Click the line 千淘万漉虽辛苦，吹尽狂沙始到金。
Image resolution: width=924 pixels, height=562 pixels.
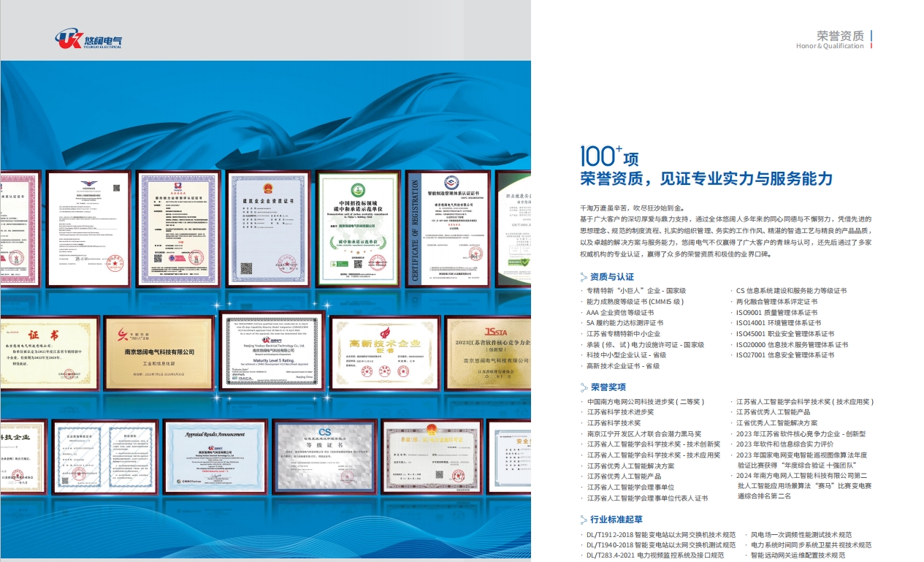point(632,208)
